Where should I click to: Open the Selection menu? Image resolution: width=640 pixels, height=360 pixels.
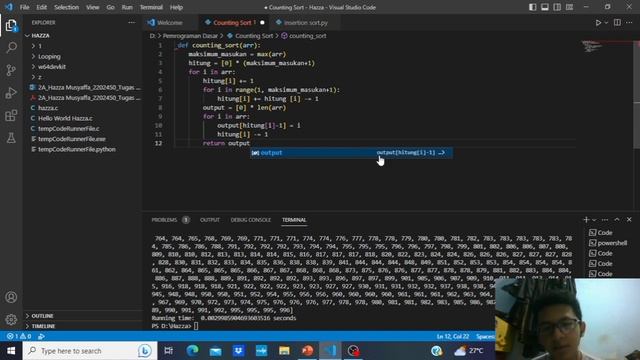(x=66, y=7)
